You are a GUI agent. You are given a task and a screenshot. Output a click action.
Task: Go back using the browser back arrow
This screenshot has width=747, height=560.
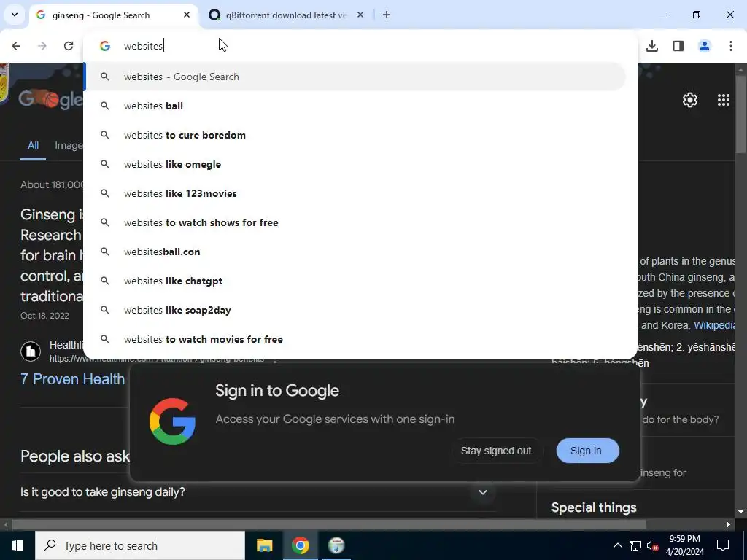16,46
